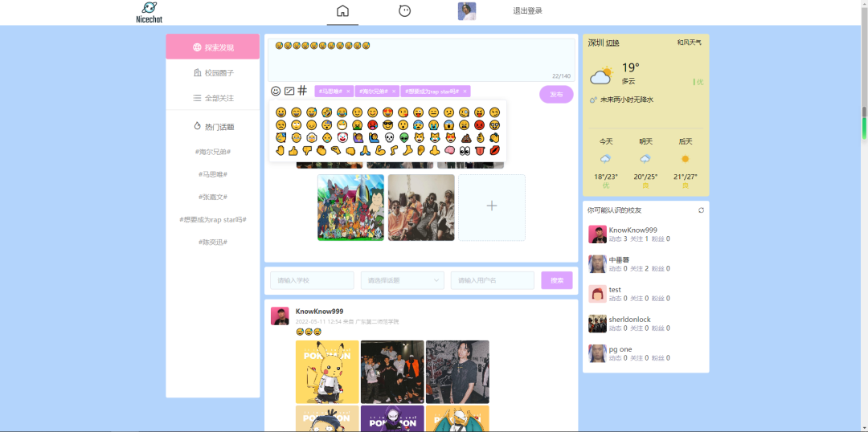This screenshot has width=868, height=432.
Task: Insert the clown face emoji
Action: tap(342, 138)
